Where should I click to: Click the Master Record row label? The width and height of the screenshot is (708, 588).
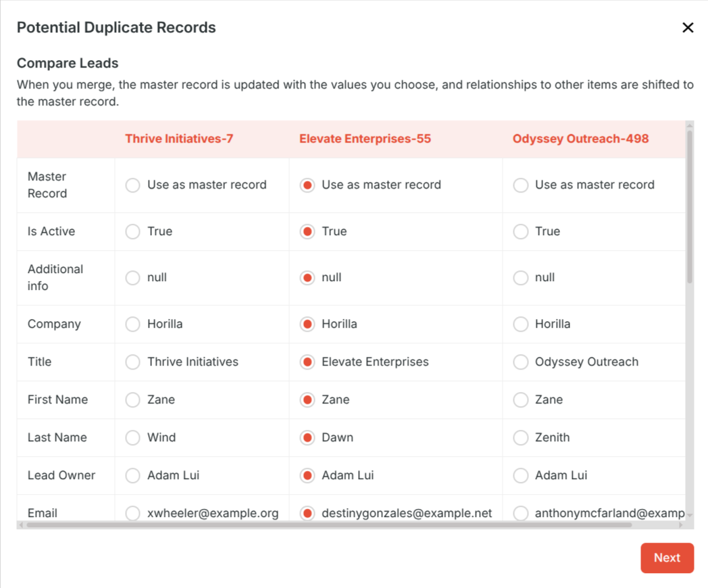pyautogui.click(x=47, y=185)
